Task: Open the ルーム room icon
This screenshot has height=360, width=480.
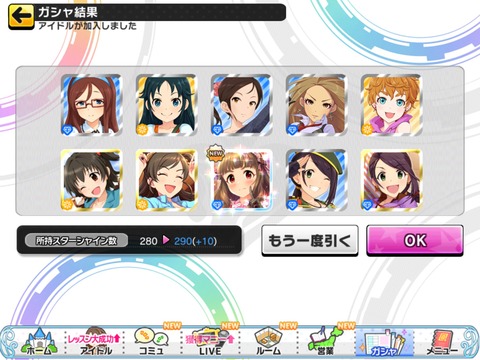Action: [269, 341]
